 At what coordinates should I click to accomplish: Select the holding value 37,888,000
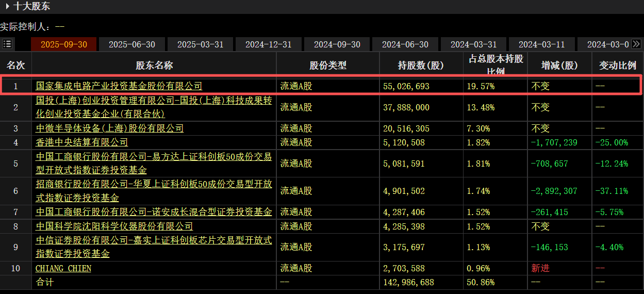pyautogui.click(x=406, y=107)
